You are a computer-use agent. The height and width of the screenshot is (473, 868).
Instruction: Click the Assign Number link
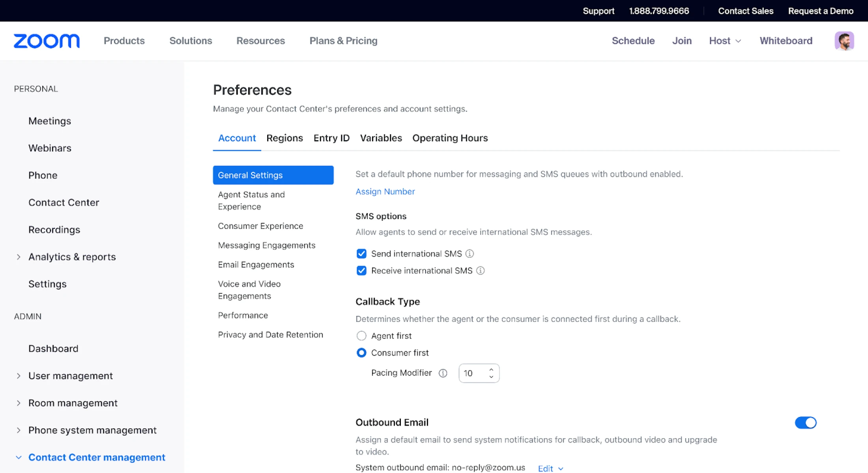click(385, 191)
